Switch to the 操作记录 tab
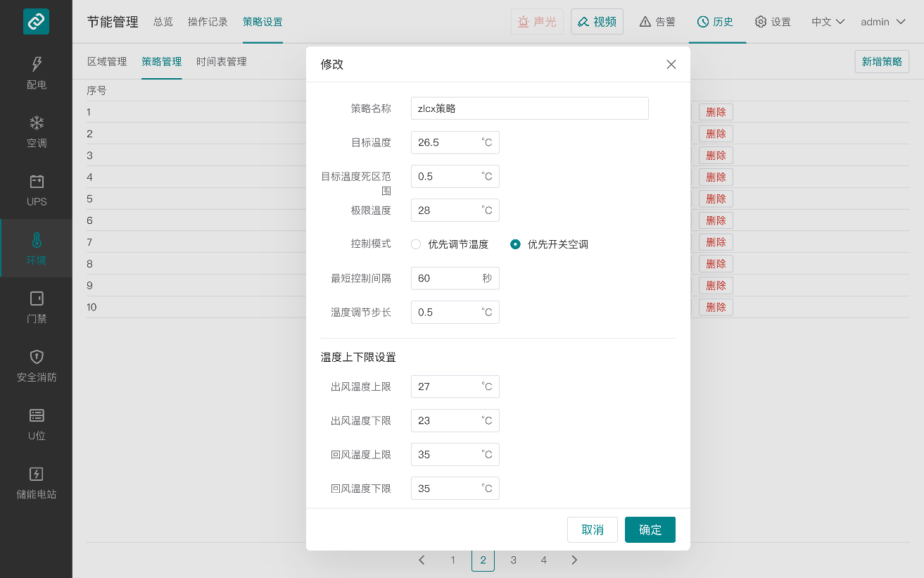The width and height of the screenshot is (924, 578). click(208, 22)
